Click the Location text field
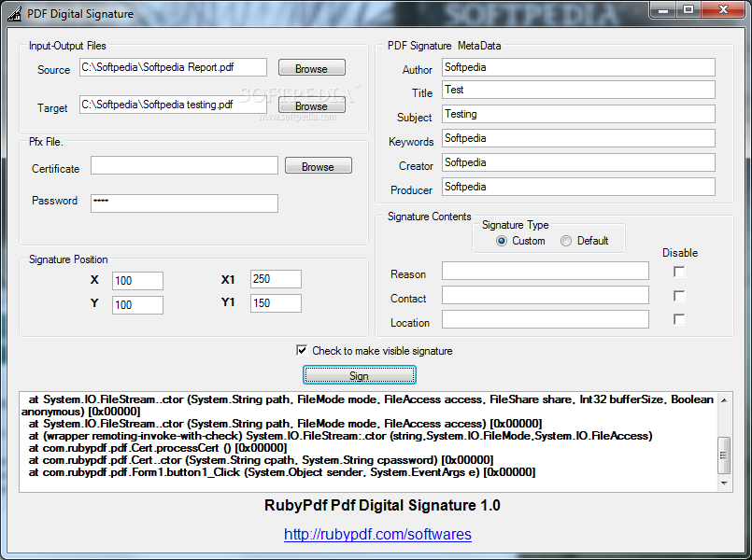Viewport: 752px width, 560px height. (x=546, y=319)
